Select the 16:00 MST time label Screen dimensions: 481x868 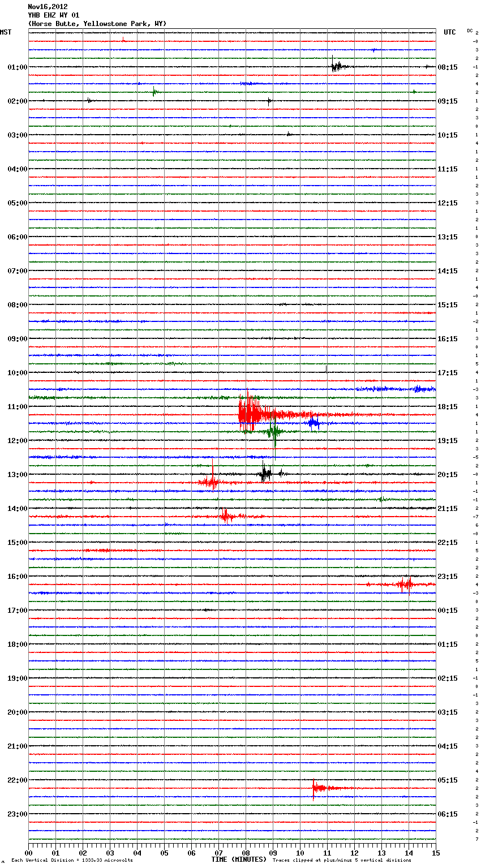[18, 577]
